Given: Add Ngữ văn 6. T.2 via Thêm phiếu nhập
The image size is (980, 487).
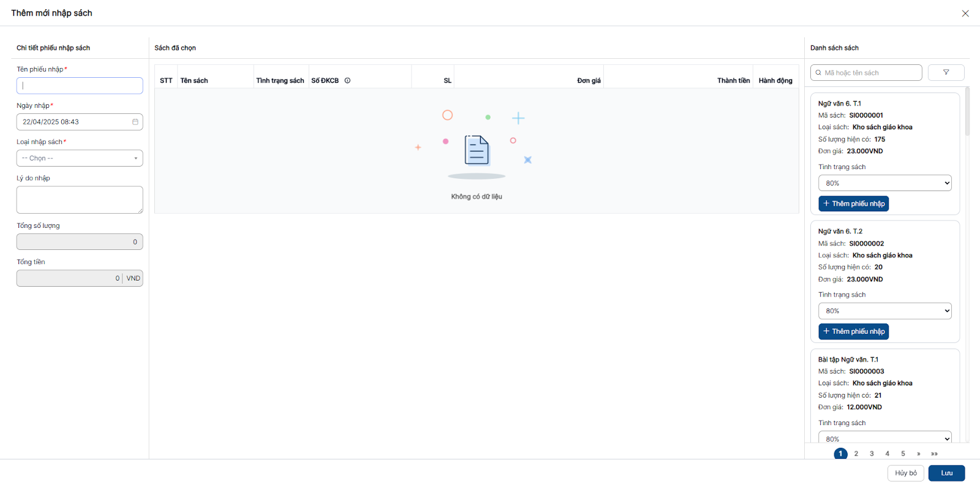Looking at the screenshot, I should tap(853, 331).
